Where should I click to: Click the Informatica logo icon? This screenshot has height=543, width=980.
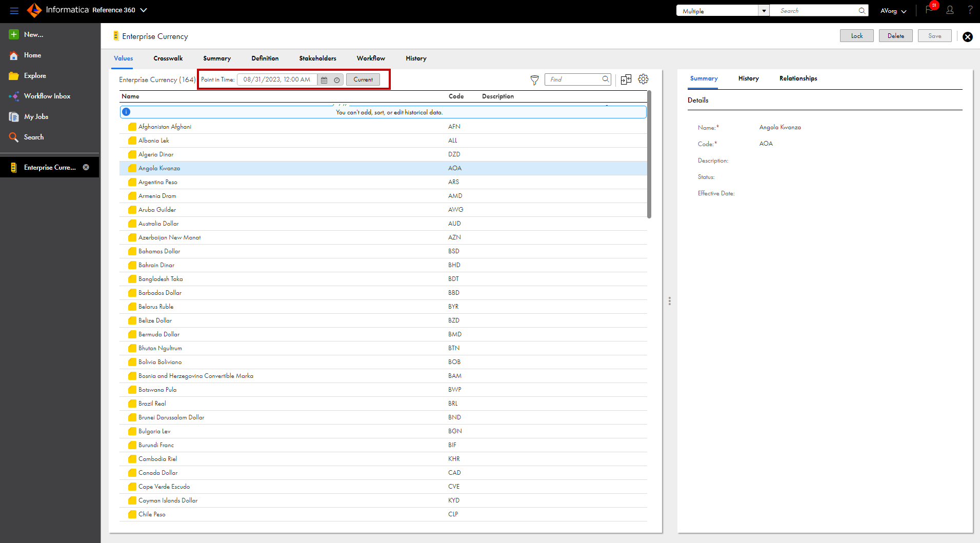point(34,10)
